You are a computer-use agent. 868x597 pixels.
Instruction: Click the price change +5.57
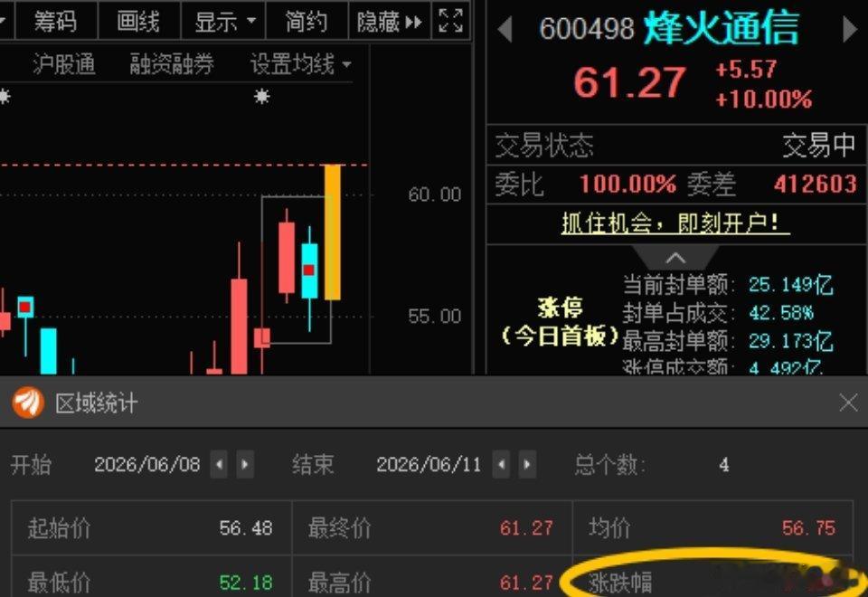[x=746, y=70]
